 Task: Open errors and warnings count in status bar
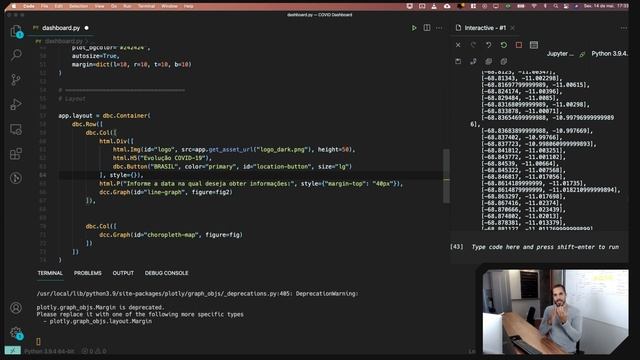point(94,351)
